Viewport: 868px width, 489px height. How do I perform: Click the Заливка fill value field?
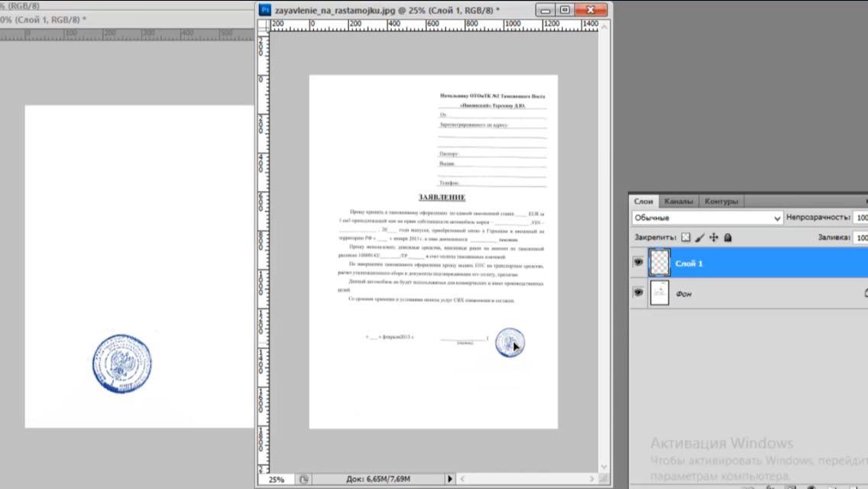pyautogui.click(x=861, y=237)
